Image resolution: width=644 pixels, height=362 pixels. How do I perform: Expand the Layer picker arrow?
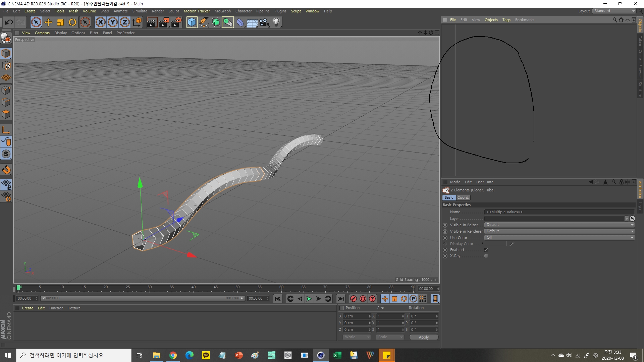point(627,219)
